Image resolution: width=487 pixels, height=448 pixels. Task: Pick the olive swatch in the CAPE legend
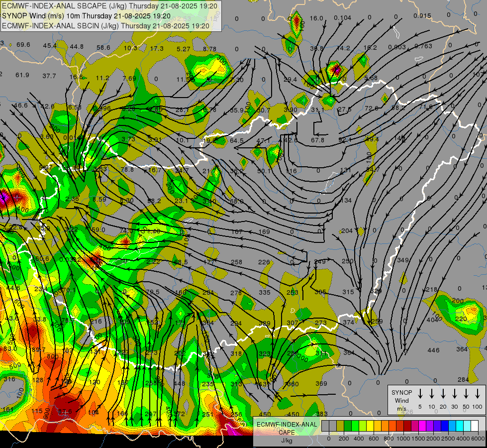[340, 426]
